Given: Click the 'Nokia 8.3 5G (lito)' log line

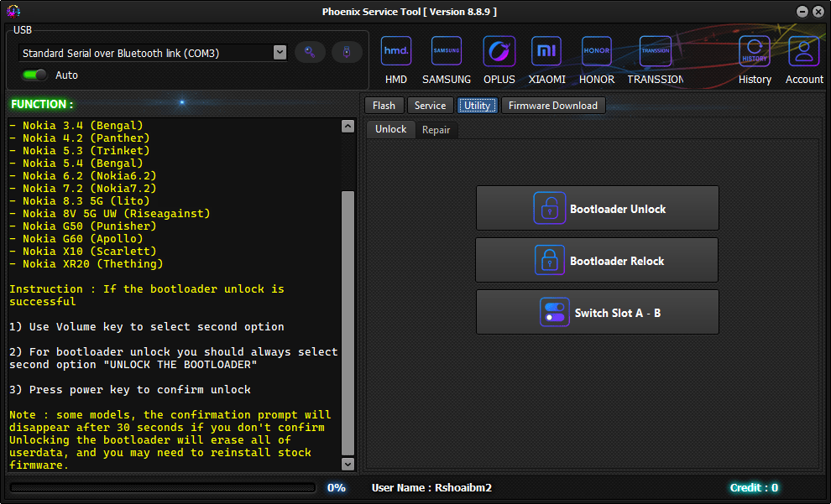Looking at the screenshot, I should [x=80, y=201].
